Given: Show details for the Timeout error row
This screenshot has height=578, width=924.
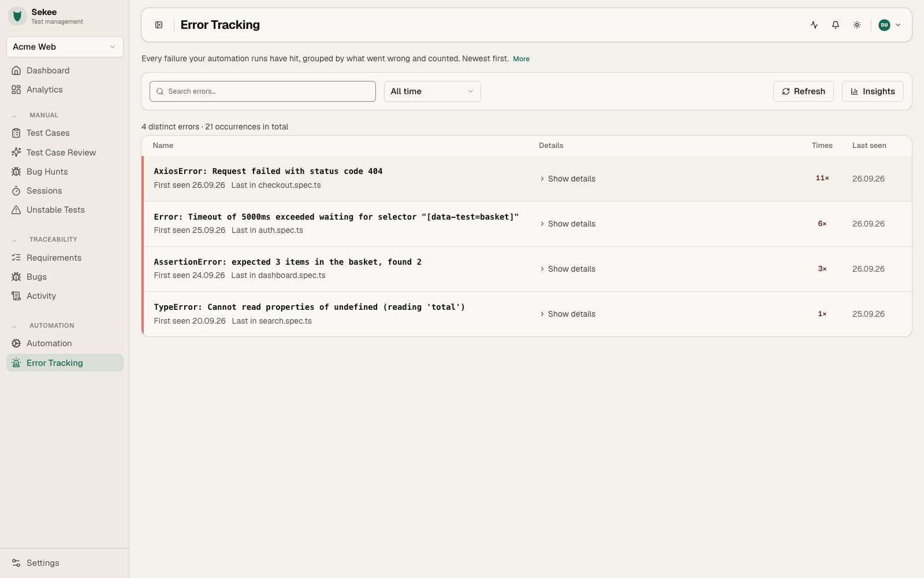Looking at the screenshot, I should click(568, 224).
